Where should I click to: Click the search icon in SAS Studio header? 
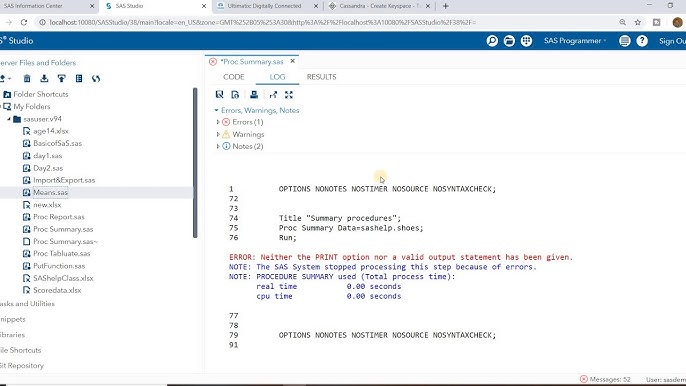pos(492,41)
